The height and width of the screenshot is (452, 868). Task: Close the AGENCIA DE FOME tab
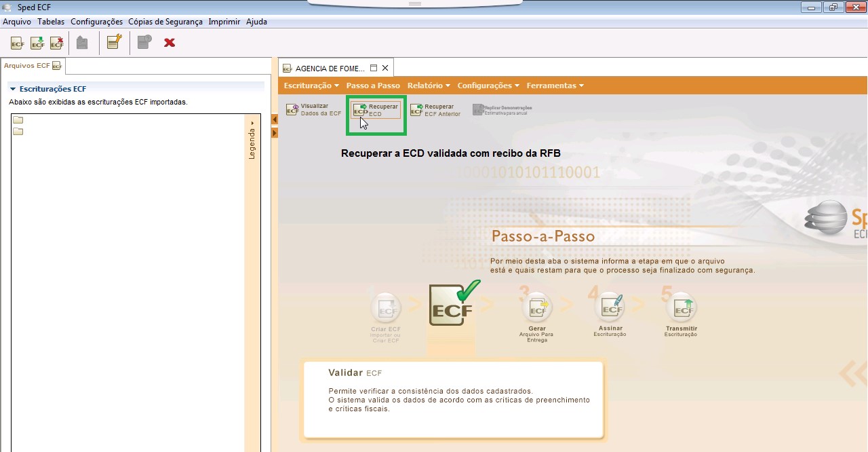pyautogui.click(x=385, y=68)
